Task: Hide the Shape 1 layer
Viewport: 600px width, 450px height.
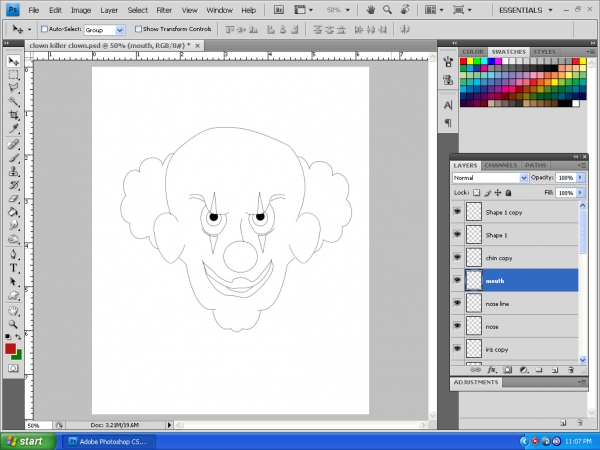Action: point(457,235)
